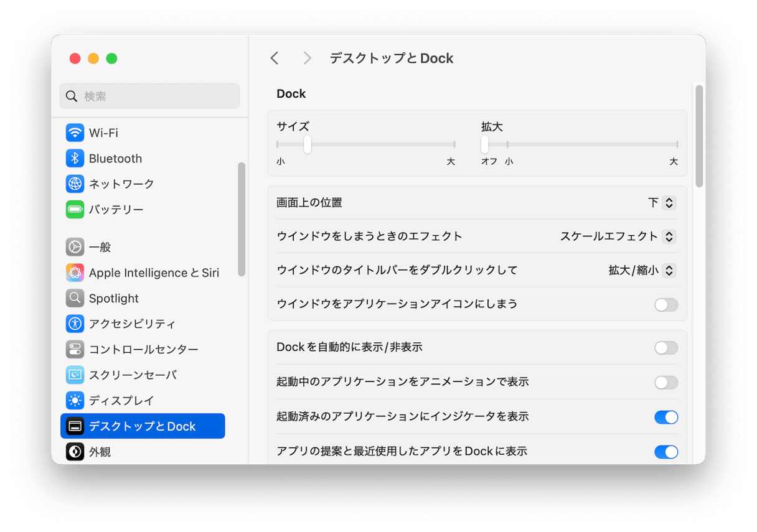Click the Bluetooth icon in sidebar
Screen dimensions: 757x532
(x=75, y=158)
